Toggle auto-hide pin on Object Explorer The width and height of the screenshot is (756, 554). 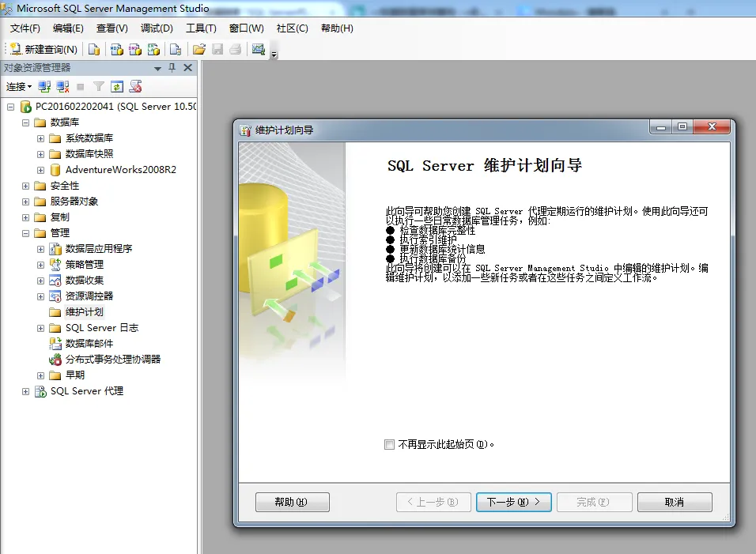click(x=172, y=68)
